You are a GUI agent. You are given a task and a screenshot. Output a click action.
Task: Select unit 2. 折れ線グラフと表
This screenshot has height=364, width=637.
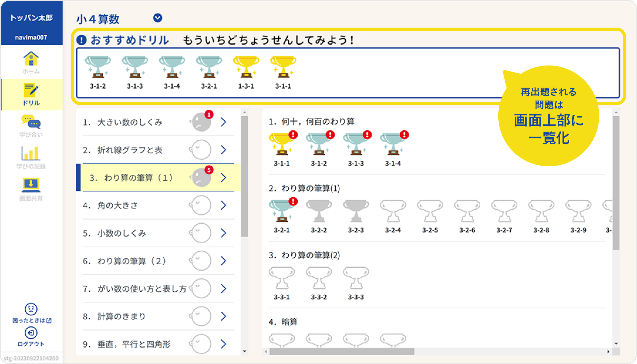pos(158,150)
